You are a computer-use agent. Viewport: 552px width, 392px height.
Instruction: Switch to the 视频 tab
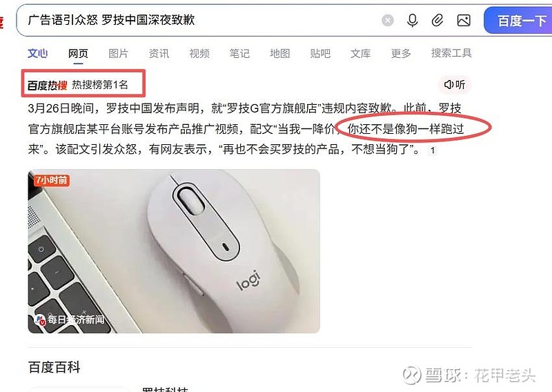tap(199, 54)
